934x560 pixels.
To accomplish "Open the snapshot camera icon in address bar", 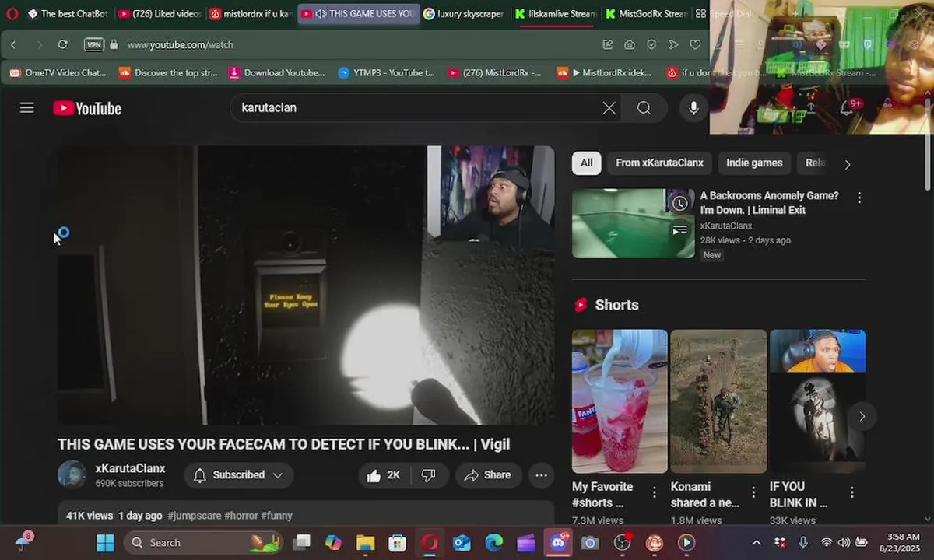I will pyautogui.click(x=630, y=44).
